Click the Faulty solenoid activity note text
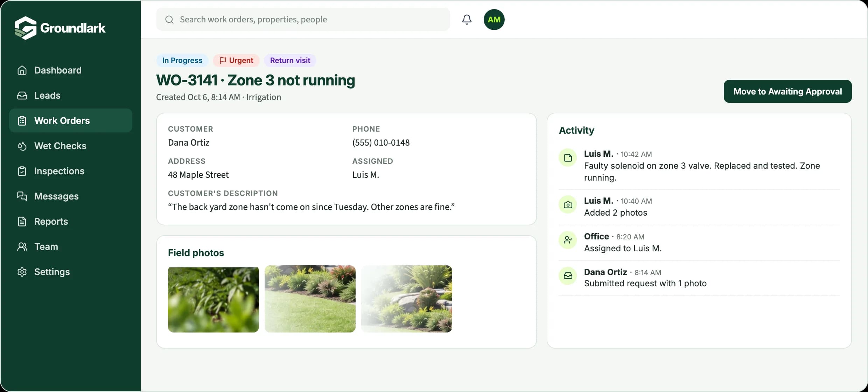 pyautogui.click(x=702, y=171)
